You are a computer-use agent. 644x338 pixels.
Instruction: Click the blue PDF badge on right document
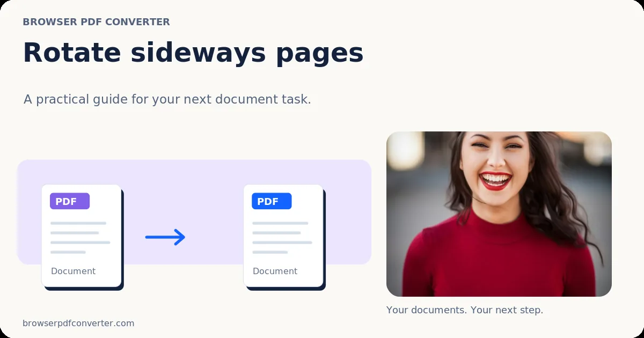point(272,201)
